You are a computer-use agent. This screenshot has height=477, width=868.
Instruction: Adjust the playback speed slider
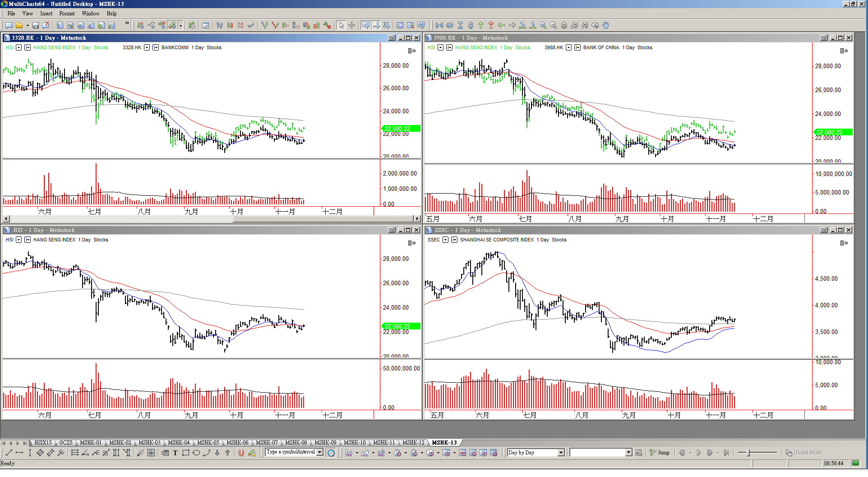pyautogui.click(x=748, y=453)
